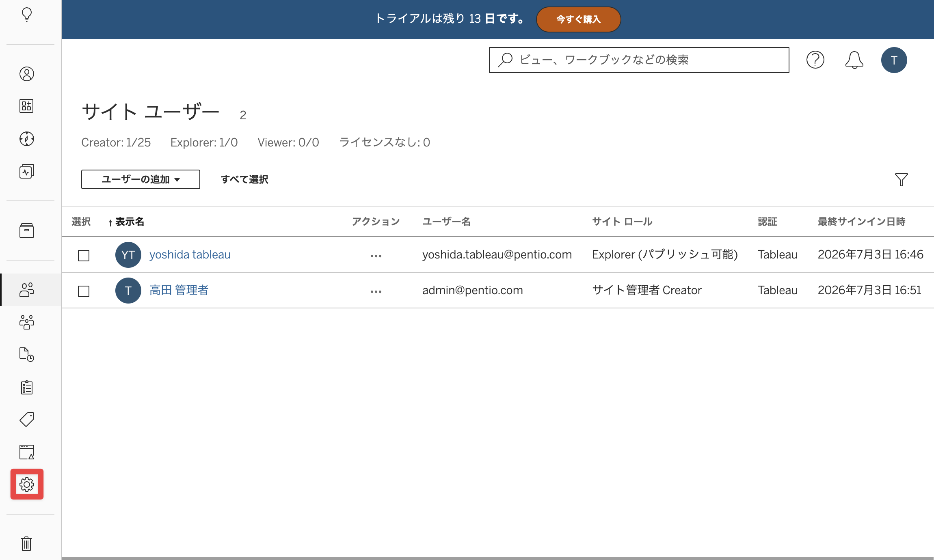Tick the checkbox for yoshida tableau
The height and width of the screenshot is (560, 934).
coord(84,256)
